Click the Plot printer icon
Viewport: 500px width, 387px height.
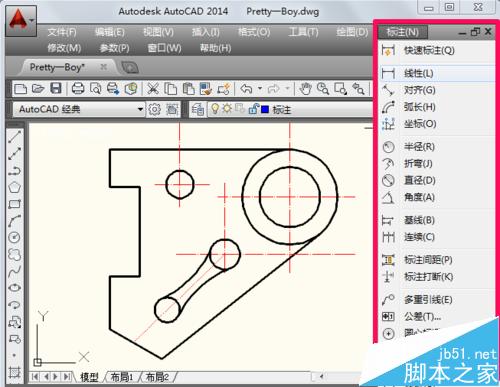click(78, 89)
